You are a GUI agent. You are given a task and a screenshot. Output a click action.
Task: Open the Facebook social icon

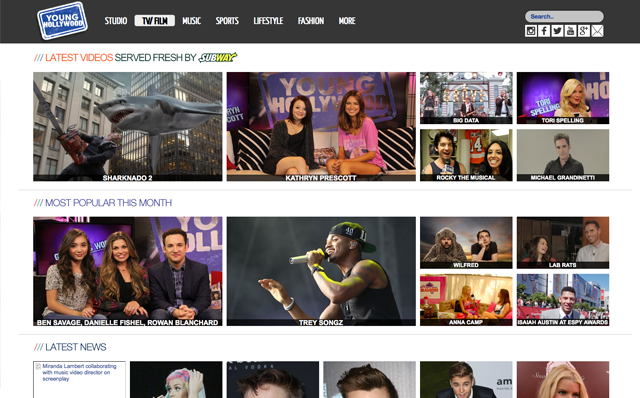(x=544, y=31)
